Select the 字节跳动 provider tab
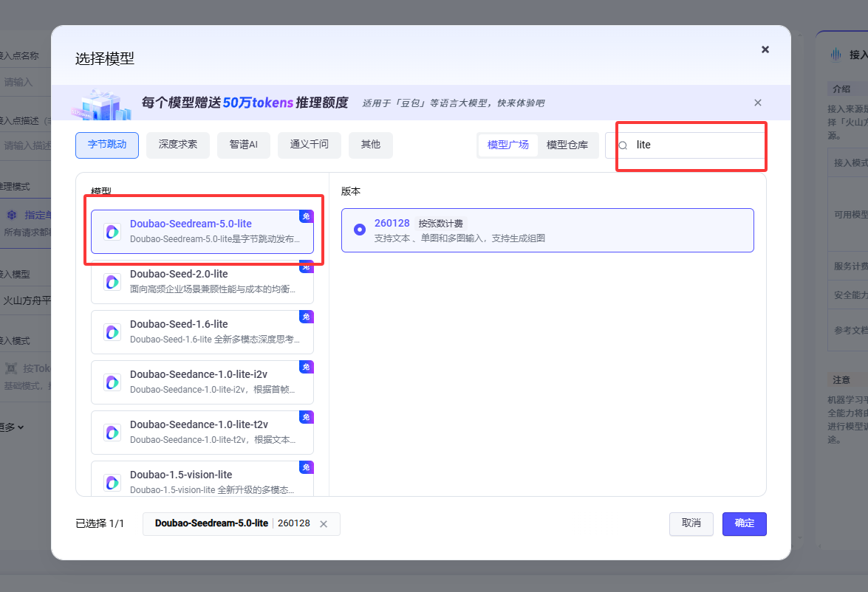Screen dimensions: 868x592 click(107, 145)
